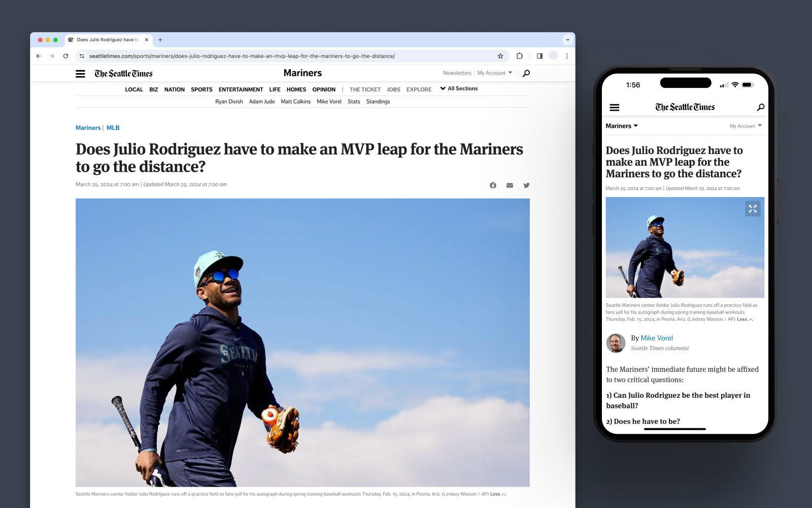Click Mike Vorel byline link on phone
812x508 pixels.
(x=657, y=338)
